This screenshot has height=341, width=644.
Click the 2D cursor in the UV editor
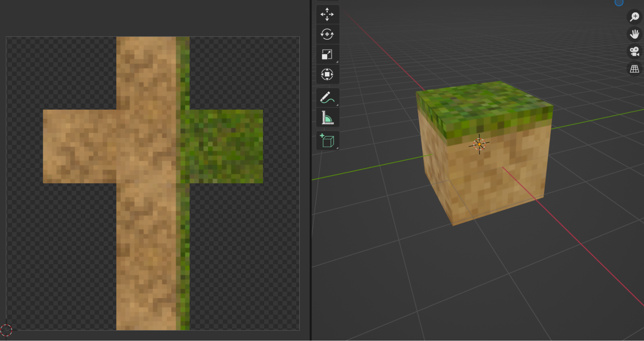(x=6, y=330)
